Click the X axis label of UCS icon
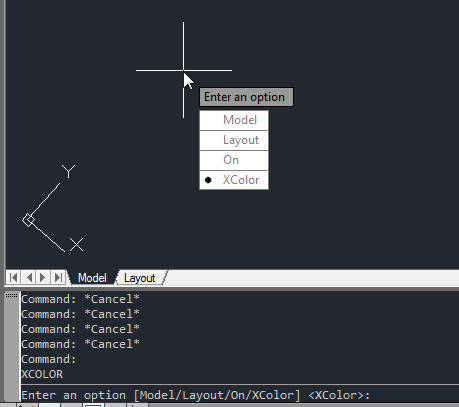The image size is (459, 407). (x=77, y=245)
